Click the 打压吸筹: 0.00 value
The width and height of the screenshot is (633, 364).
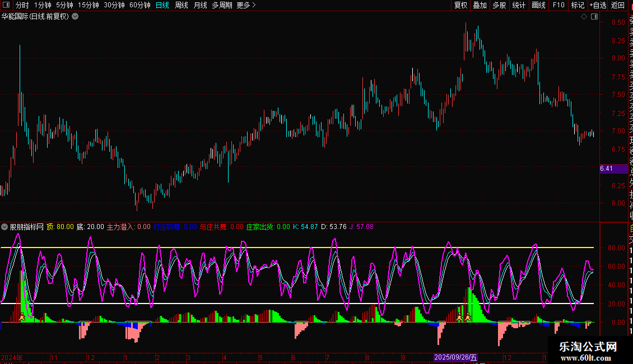click(x=175, y=227)
